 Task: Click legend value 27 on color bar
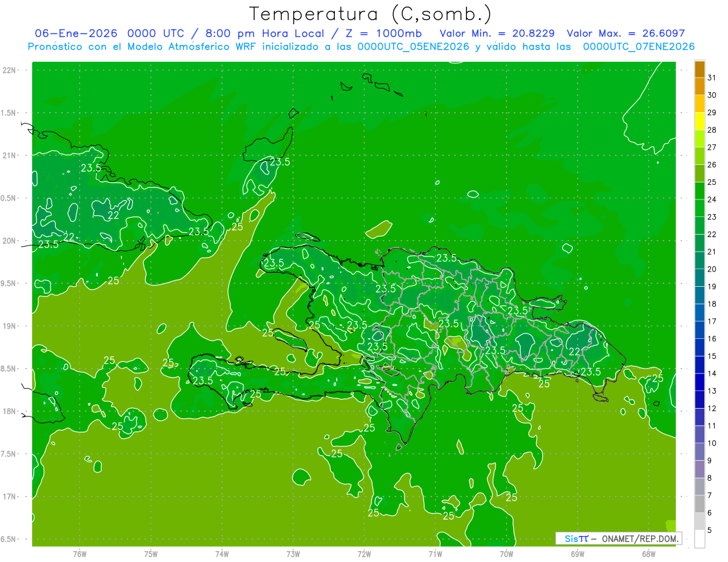pos(712,147)
